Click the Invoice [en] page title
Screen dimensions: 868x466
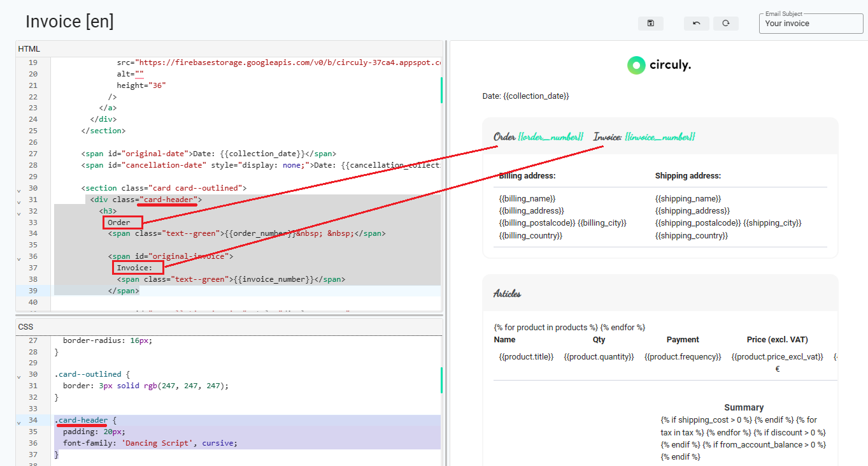click(69, 22)
